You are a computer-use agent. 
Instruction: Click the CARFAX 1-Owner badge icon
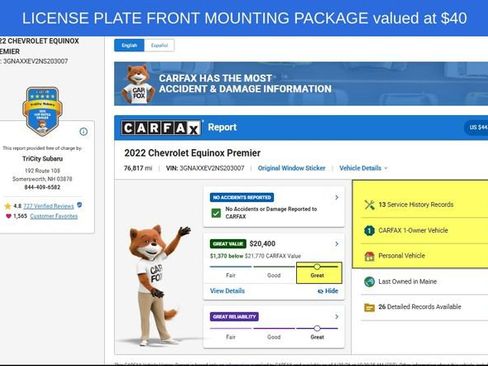pyautogui.click(x=369, y=230)
